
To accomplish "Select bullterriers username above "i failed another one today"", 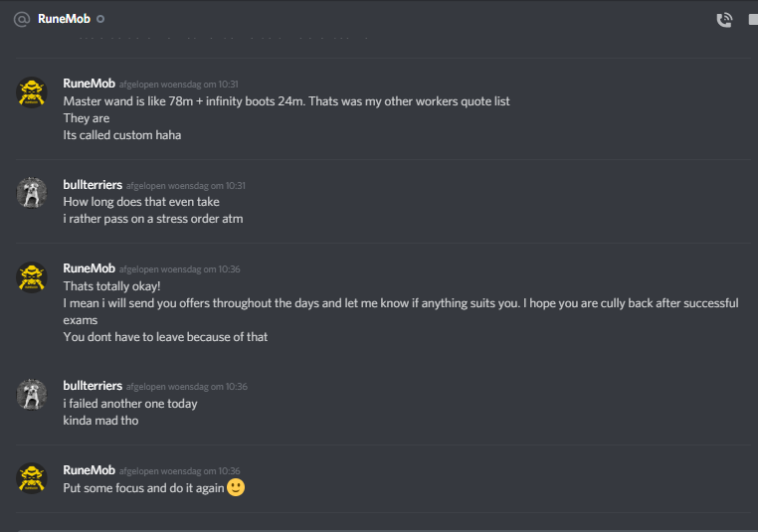I will point(93,386).
